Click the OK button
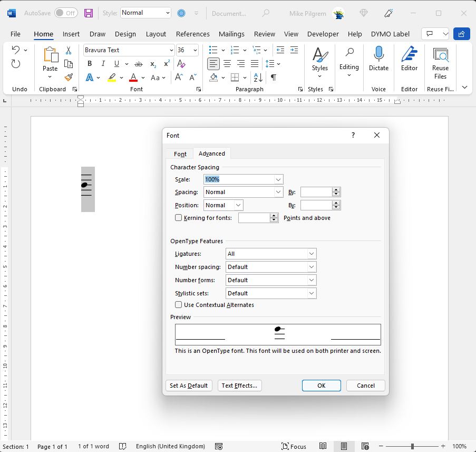 point(321,386)
